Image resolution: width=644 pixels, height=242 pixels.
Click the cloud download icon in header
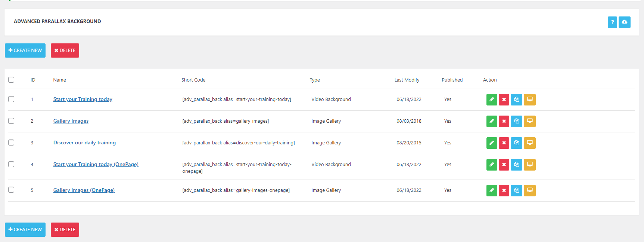click(x=625, y=22)
